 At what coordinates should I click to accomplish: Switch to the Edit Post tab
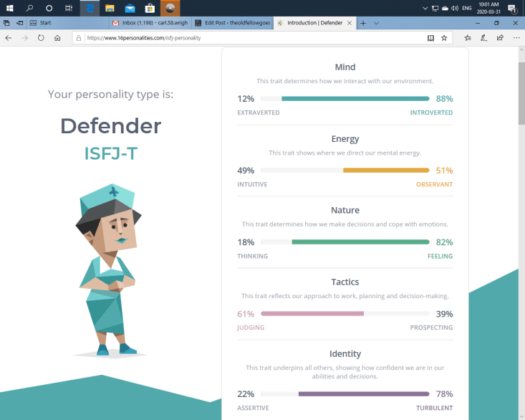coord(231,23)
